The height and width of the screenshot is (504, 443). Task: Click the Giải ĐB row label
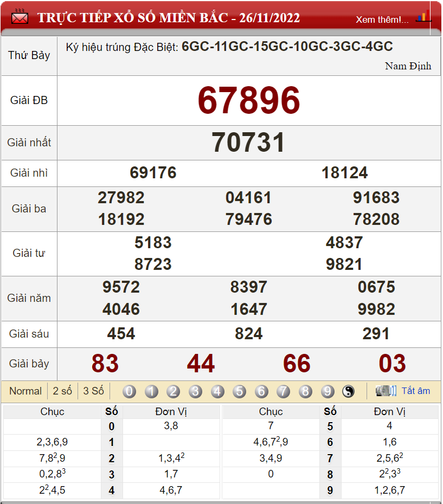coord(29,100)
